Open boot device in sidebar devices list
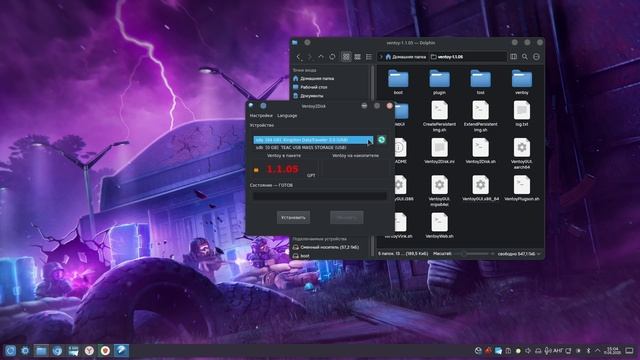 tap(301, 256)
